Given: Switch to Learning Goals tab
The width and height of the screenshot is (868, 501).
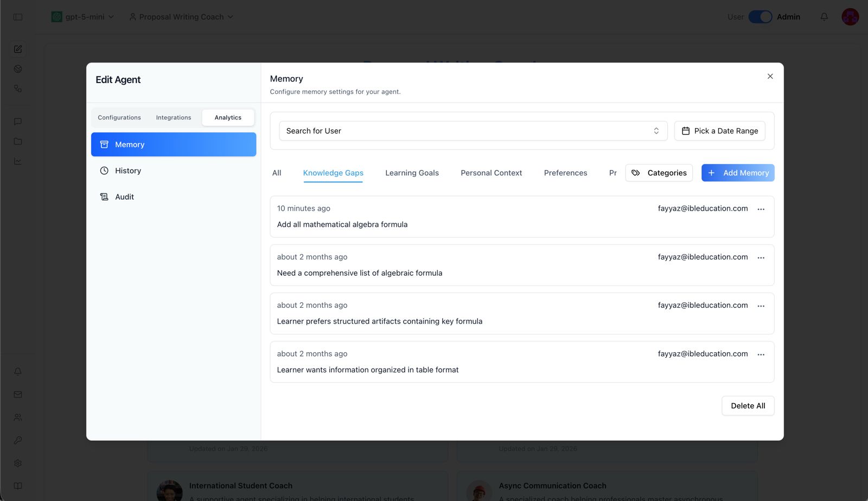Looking at the screenshot, I should point(412,173).
